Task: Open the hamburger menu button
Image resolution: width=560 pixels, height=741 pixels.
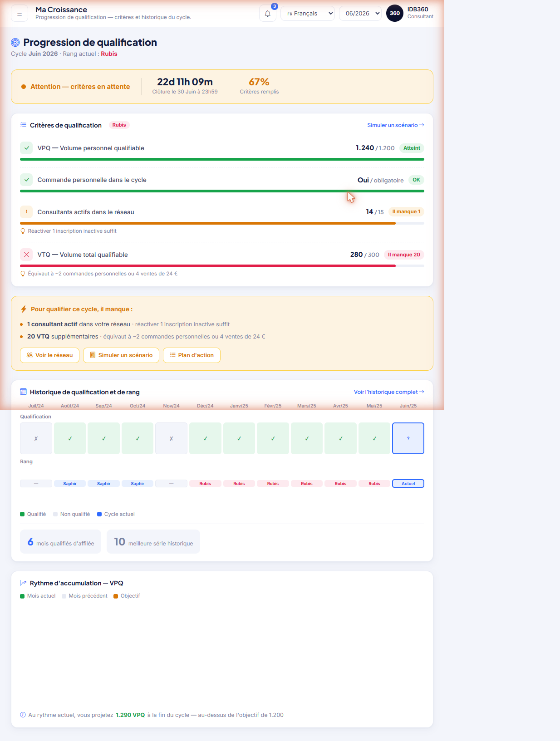Action: click(20, 14)
